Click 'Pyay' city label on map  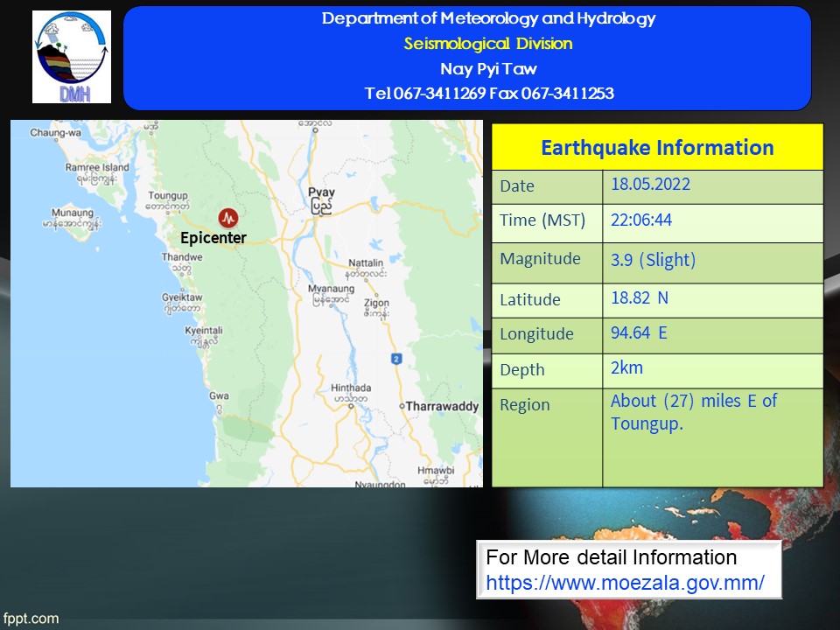click(321, 192)
